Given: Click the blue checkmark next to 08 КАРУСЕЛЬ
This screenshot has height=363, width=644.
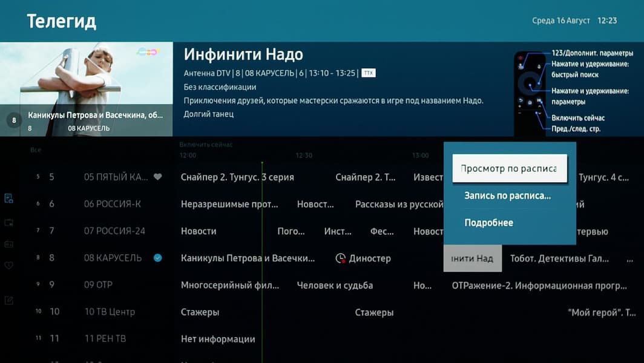Looking at the screenshot, I should [x=158, y=258].
